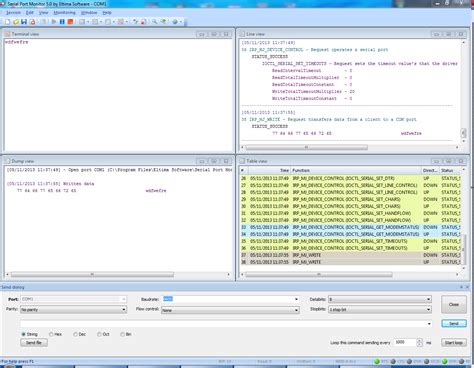Click the Send file button
This screenshot has width=474, height=368.
pyautogui.click(x=34, y=343)
